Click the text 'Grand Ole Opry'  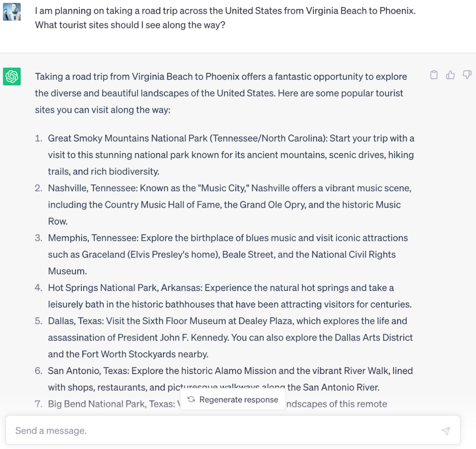(272, 204)
